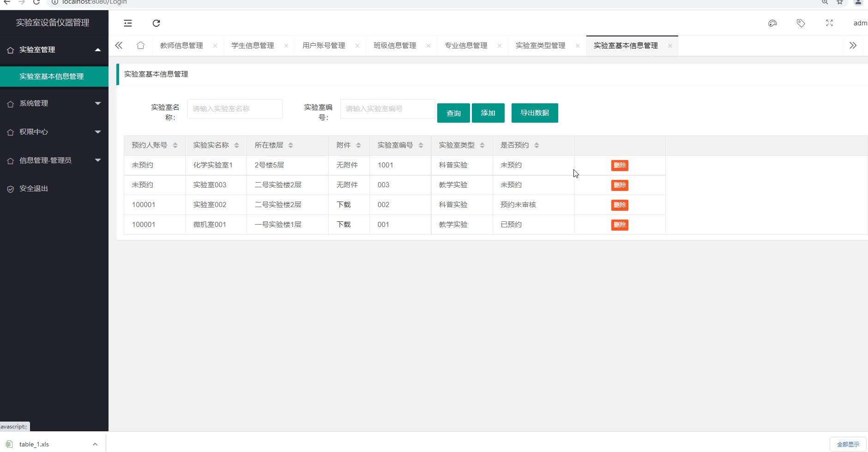This screenshot has height=452, width=868.
Task: Click the 导出数据 button
Action: [x=535, y=113]
